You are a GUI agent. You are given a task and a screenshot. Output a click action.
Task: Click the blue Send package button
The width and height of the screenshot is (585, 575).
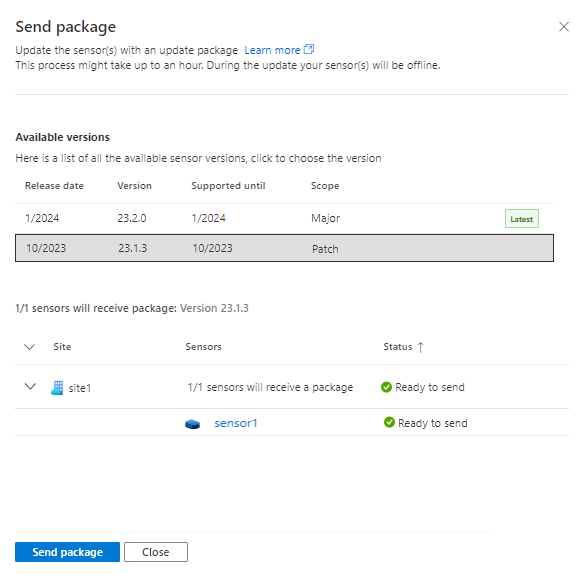coord(67,552)
